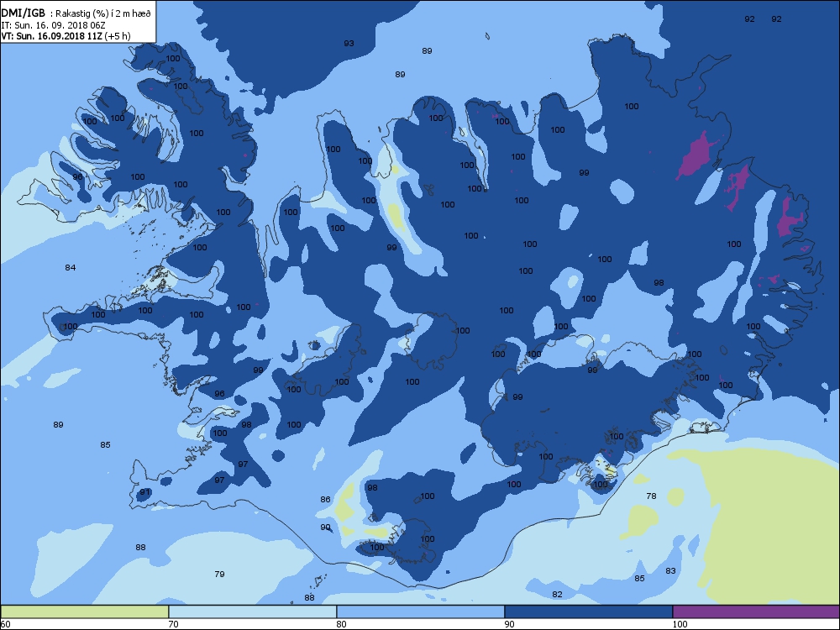840x630 pixels.
Task: Click the humidity value '79' on the map
Action: click(219, 574)
